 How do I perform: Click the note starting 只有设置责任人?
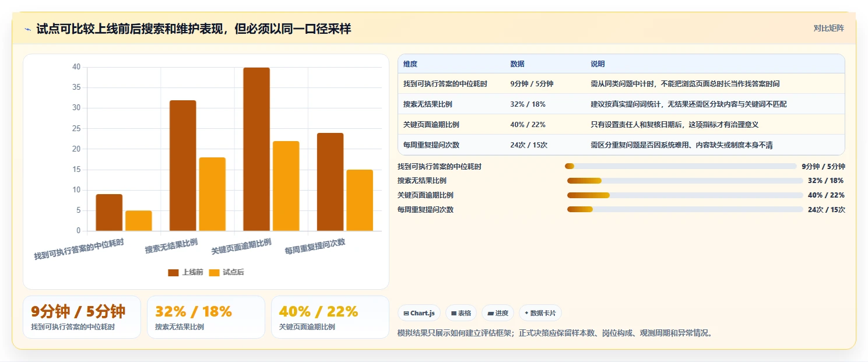click(x=674, y=125)
